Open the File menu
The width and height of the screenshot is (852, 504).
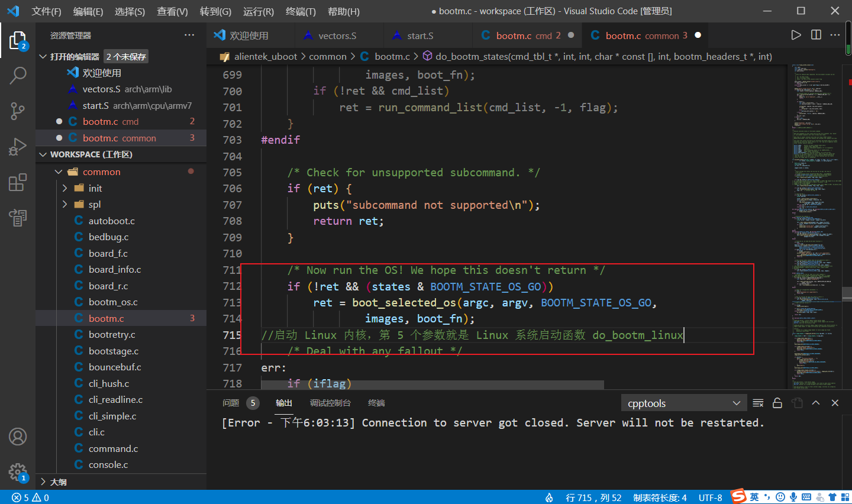click(x=46, y=11)
